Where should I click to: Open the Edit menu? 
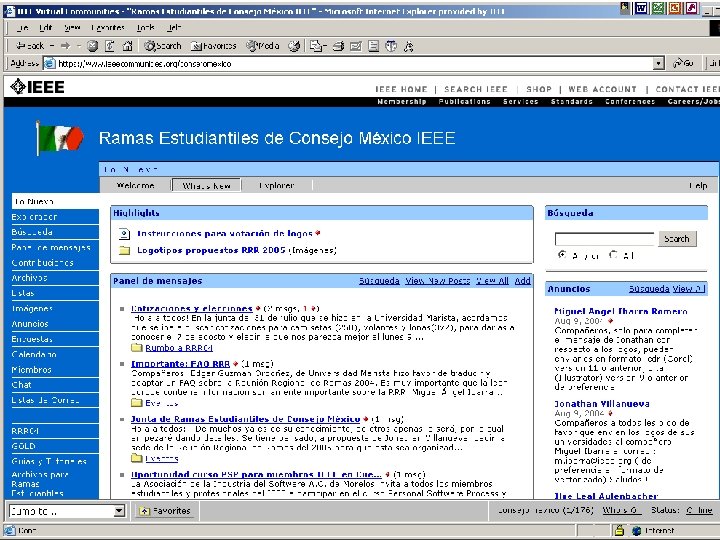pos(45,28)
